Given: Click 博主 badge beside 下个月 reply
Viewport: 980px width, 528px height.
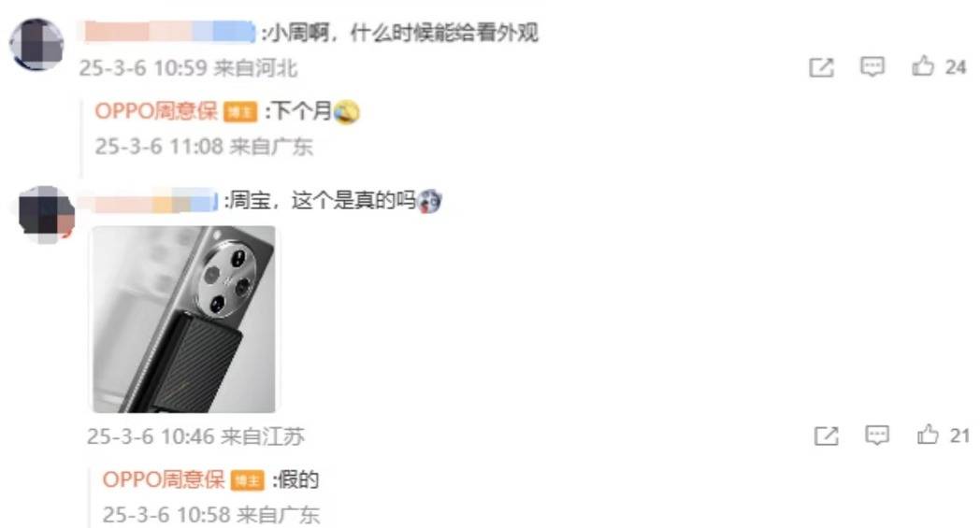Looking at the screenshot, I should pyautogui.click(x=240, y=112).
